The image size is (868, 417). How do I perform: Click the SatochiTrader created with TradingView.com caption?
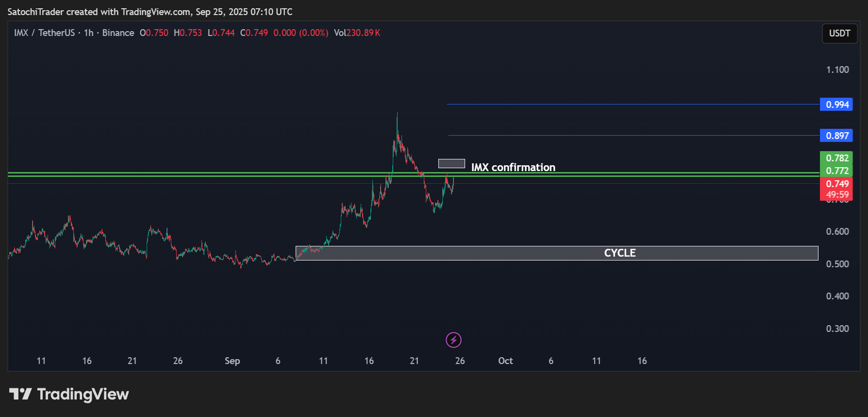pyautogui.click(x=150, y=12)
